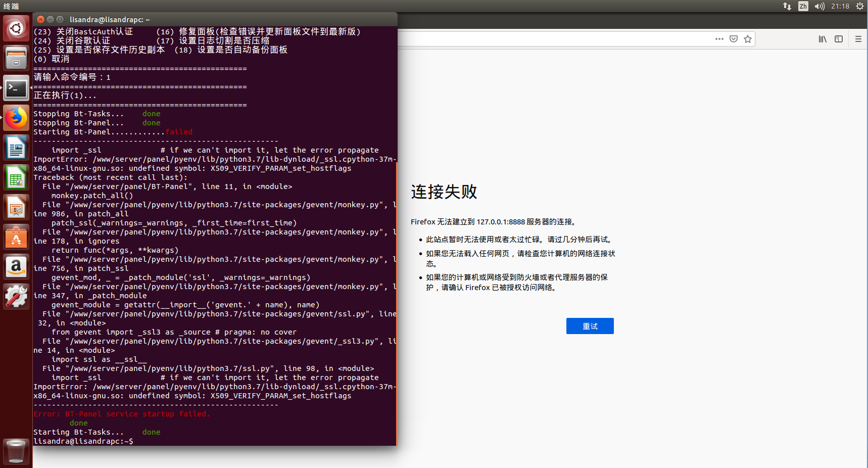Viewport: 868px width, 468px height.
Task: Launch LibreOffice Writer from dock
Action: pyautogui.click(x=16, y=148)
